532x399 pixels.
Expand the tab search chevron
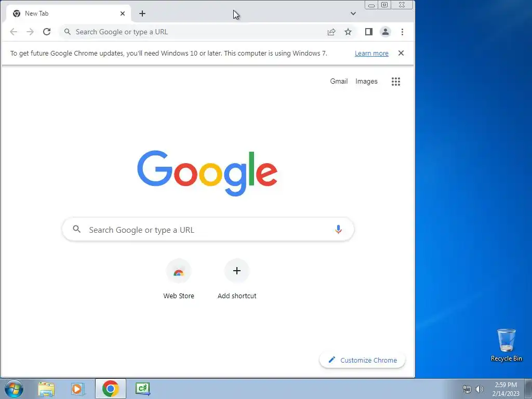pos(353,14)
